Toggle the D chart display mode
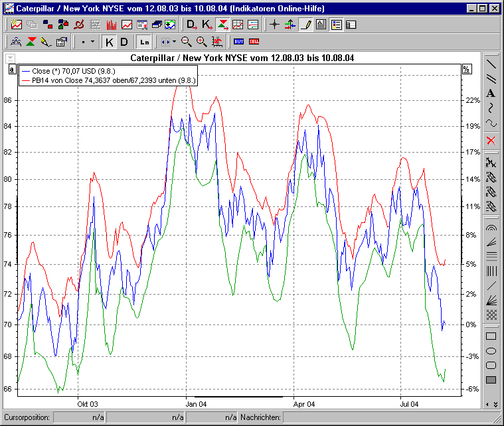Screen dimensions: 504x426 click(x=124, y=42)
